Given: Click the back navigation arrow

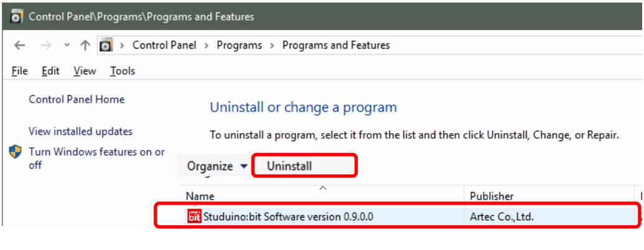Looking at the screenshot, I should click(19, 45).
